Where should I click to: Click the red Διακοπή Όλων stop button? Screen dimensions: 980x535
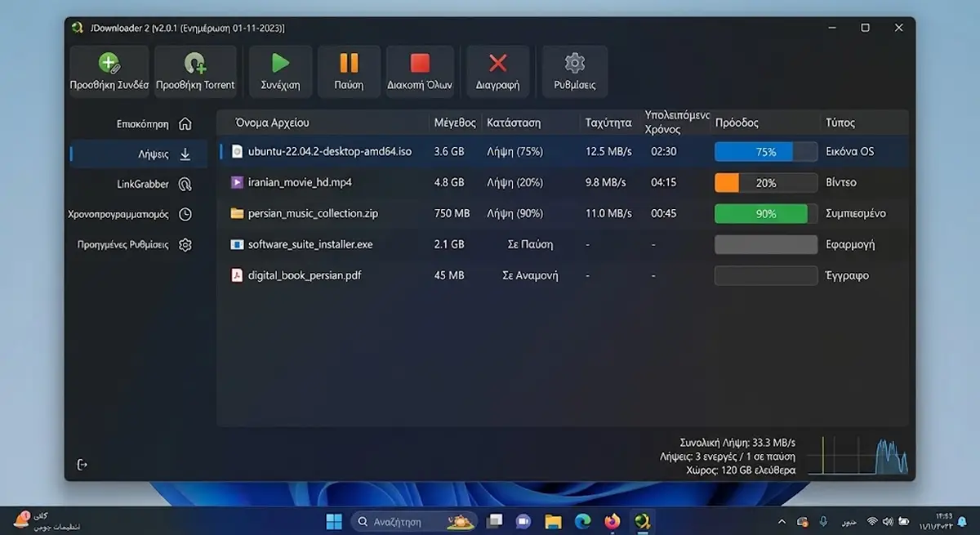tap(420, 71)
